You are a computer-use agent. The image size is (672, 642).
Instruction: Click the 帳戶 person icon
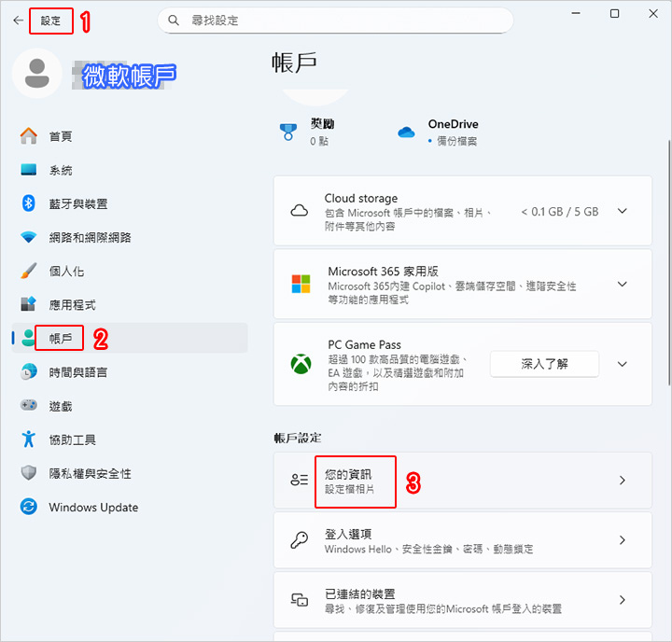(x=29, y=338)
